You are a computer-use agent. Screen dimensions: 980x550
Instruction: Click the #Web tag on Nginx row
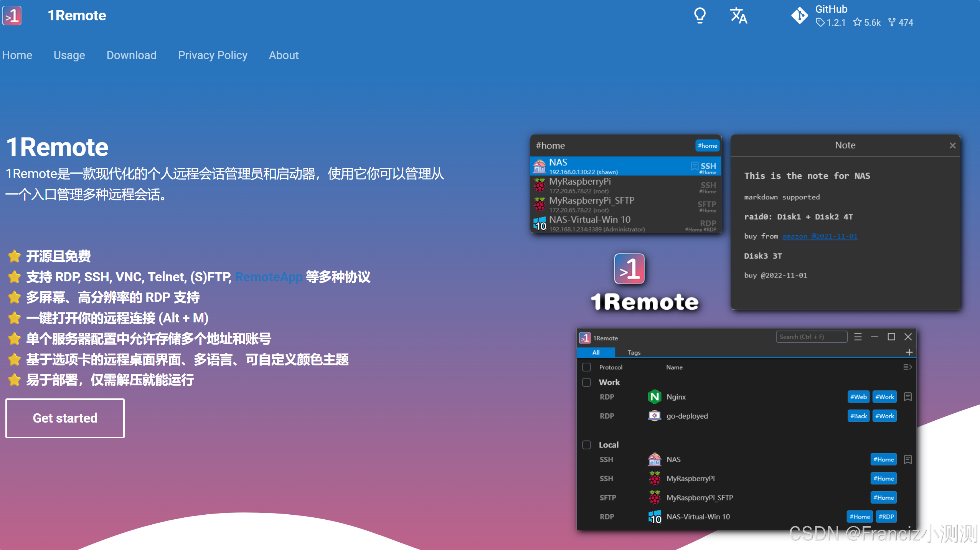858,397
